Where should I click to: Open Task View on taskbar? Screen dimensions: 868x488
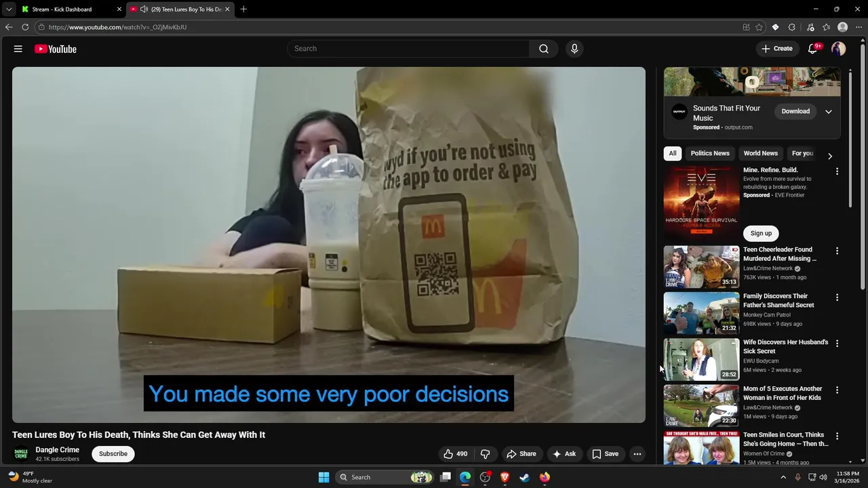pyautogui.click(x=446, y=477)
